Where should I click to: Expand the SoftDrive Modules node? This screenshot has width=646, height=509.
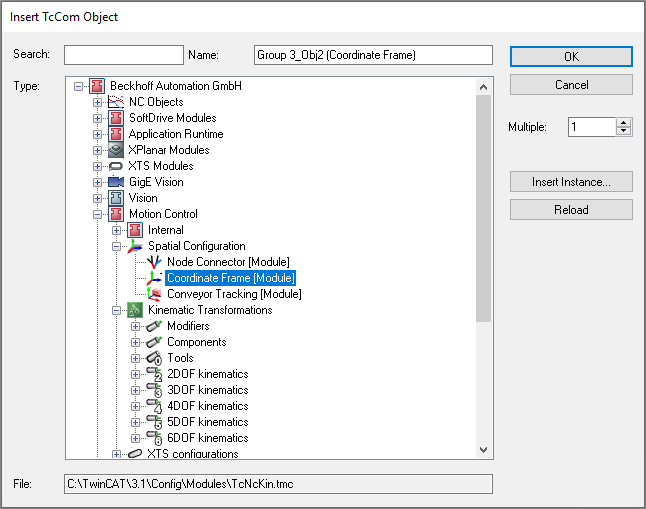click(97, 118)
